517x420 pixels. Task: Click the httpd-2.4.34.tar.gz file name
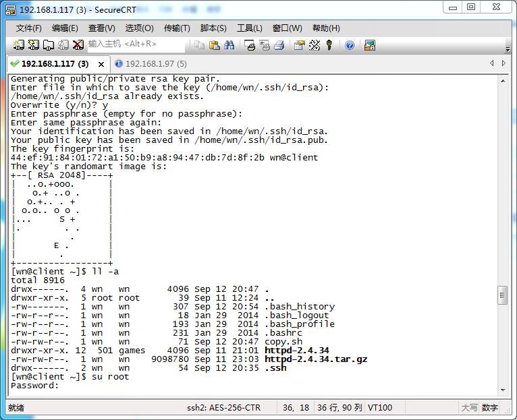pos(316,359)
